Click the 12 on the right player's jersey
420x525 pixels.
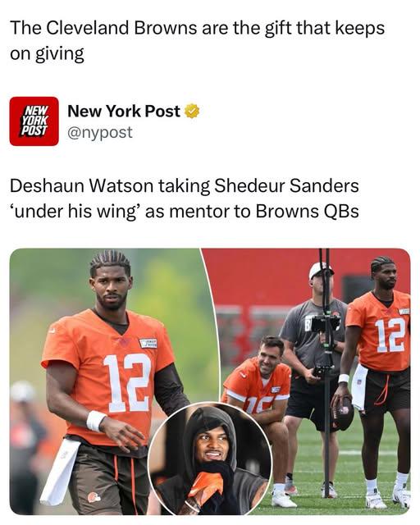(390, 336)
